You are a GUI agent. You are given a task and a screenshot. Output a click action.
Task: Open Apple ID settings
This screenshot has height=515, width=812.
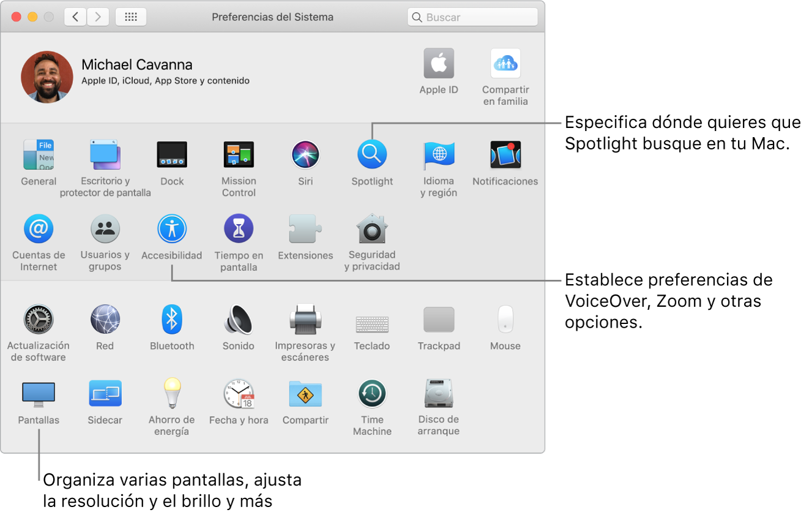point(439,63)
